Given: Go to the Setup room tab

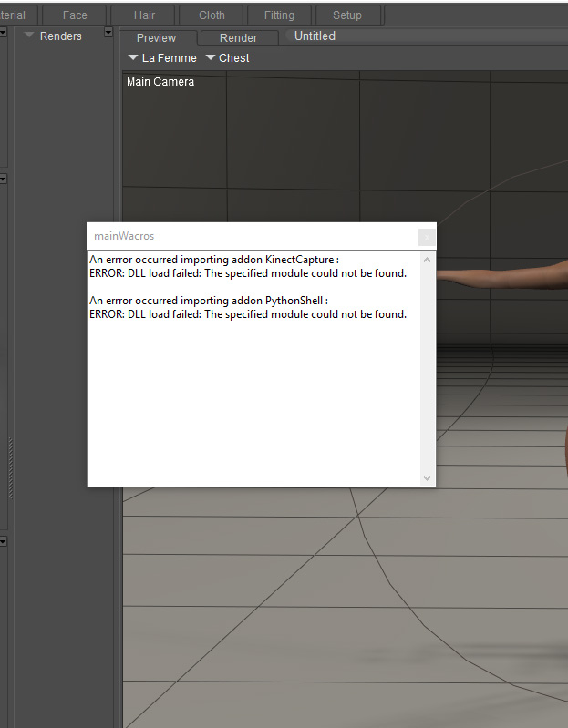Looking at the screenshot, I should 347,15.
